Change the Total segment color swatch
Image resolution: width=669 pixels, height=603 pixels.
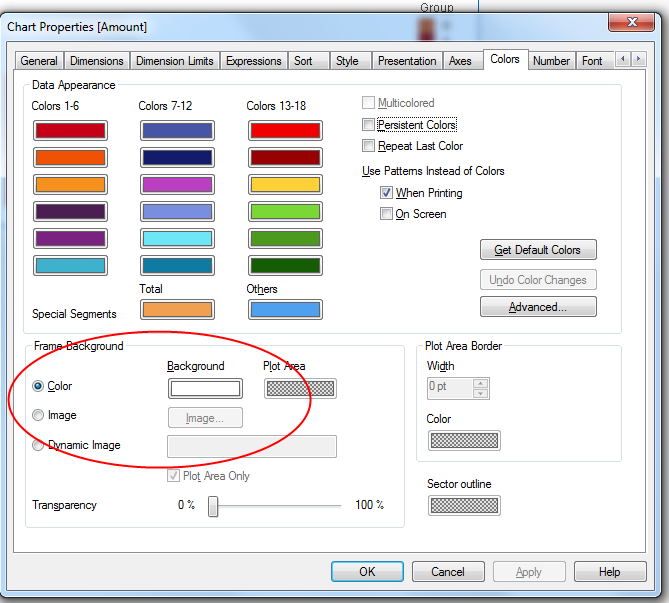point(177,309)
